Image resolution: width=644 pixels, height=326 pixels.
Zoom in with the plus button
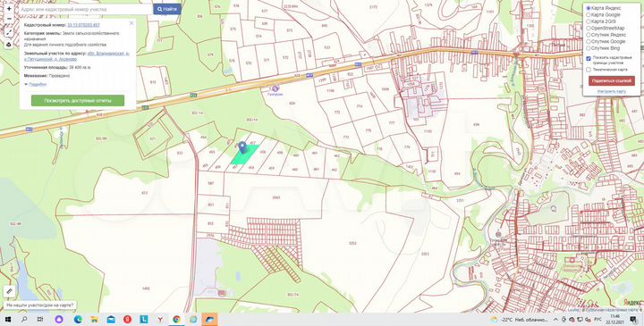click(9, 9)
